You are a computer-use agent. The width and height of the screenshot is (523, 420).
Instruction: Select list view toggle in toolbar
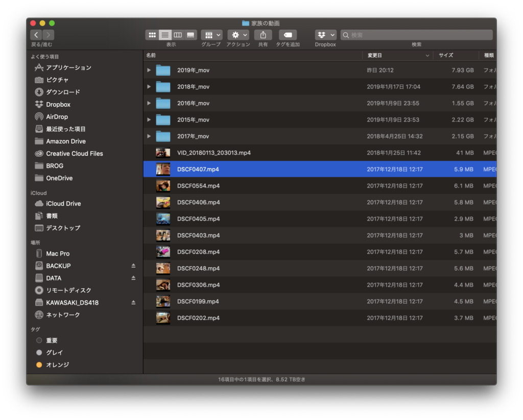tap(164, 35)
